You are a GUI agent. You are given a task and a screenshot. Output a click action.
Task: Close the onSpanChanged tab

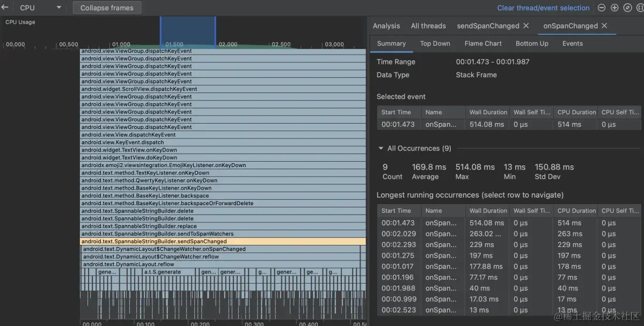(x=604, y=26)
